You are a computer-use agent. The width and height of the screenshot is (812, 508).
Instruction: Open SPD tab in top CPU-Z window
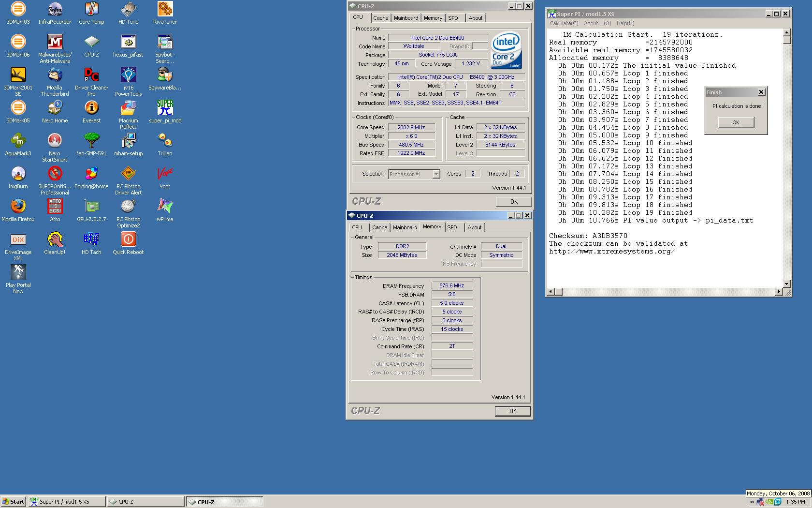(x=453, y=18)
